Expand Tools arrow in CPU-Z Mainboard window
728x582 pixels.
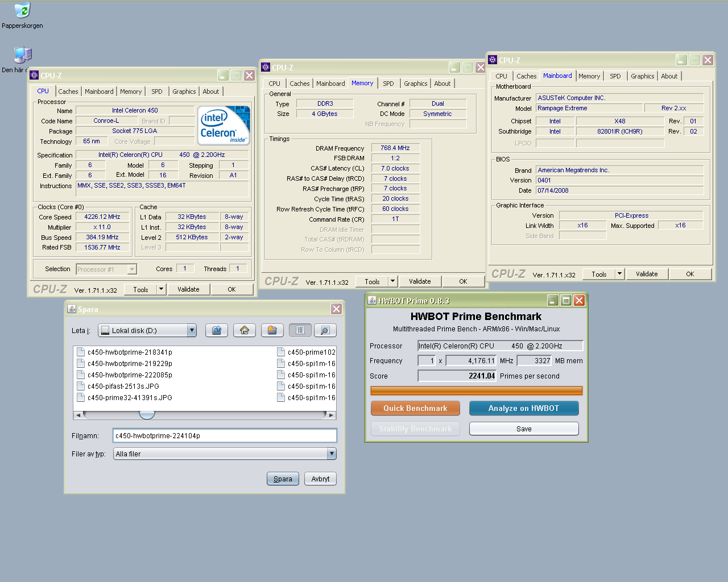pos(620,274)
